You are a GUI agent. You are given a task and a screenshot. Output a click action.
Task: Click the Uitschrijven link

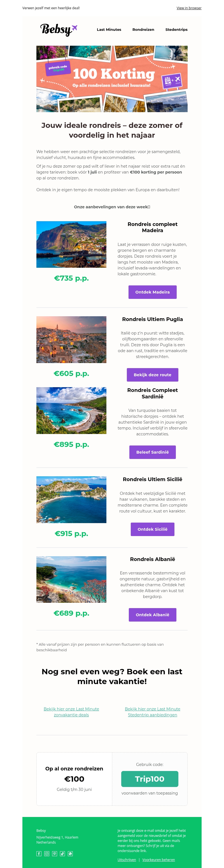tap(127, 860)
